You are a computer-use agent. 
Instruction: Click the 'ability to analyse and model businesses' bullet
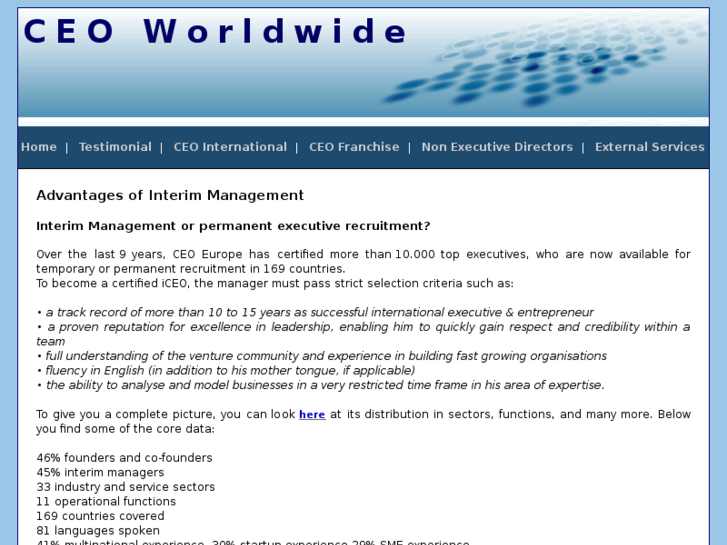(320, 385)
